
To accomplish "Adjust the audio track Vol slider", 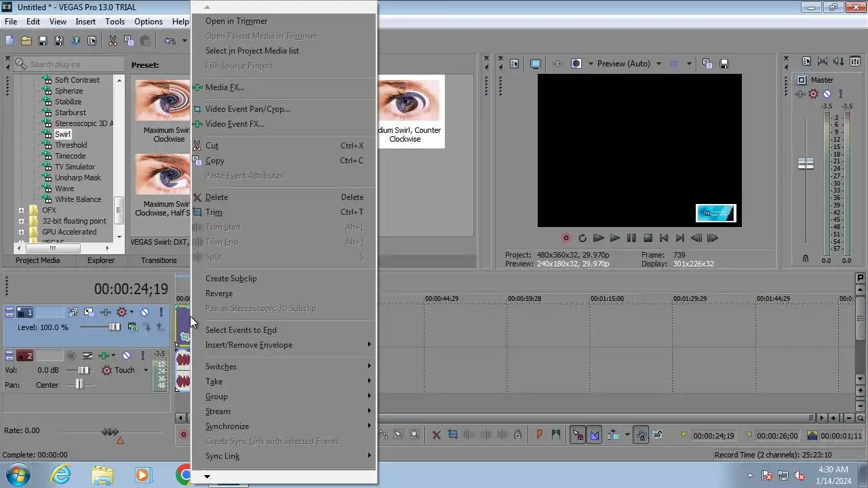I will 83,370.
